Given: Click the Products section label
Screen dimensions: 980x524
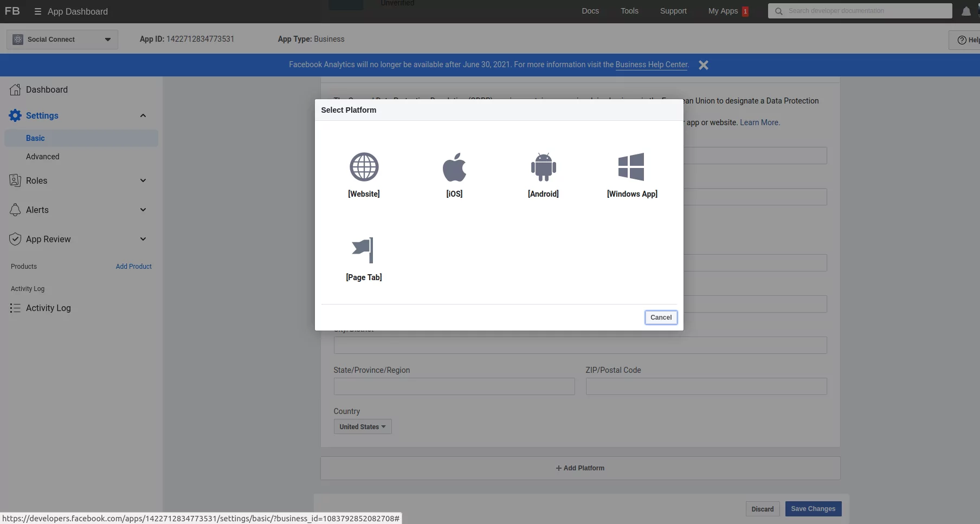Looking at the screenshot, I should coord(24,267).
